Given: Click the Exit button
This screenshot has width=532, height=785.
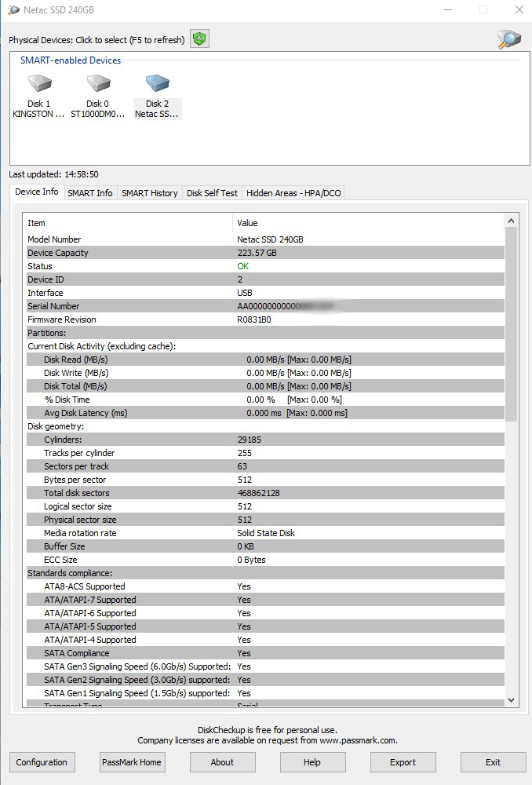Looking at the screenshot, I should (x=493, y=762).
